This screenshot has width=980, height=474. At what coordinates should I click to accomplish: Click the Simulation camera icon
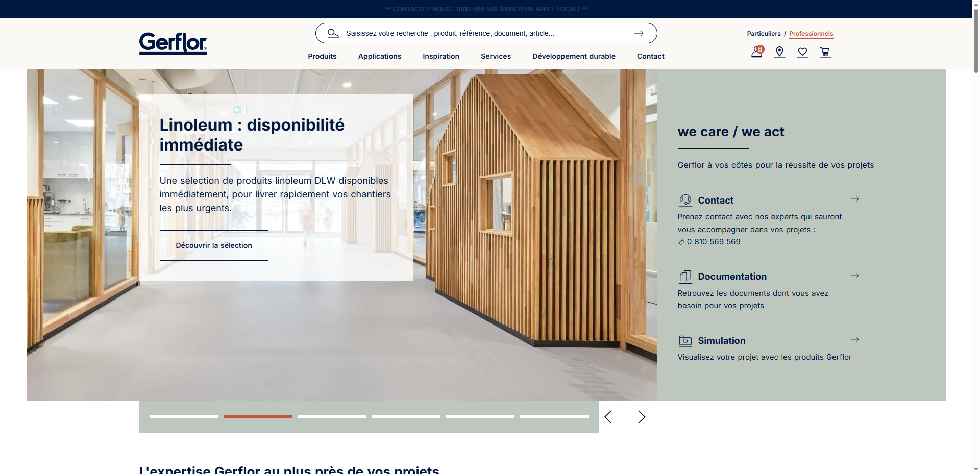685,341
